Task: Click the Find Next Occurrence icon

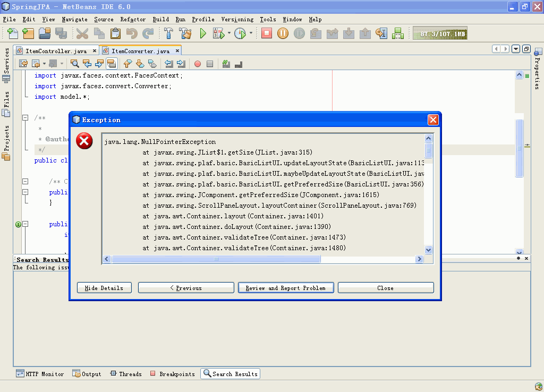Action: (99, 64)
